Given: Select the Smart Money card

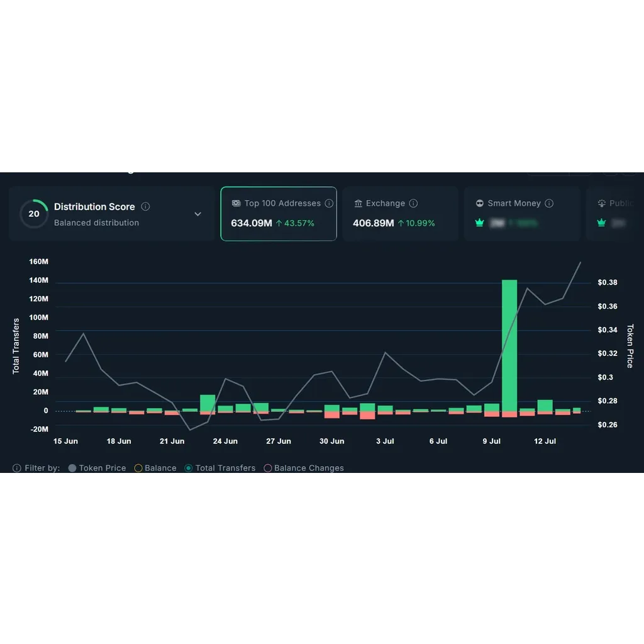Looking at the screenshot, I should [522, 214].
